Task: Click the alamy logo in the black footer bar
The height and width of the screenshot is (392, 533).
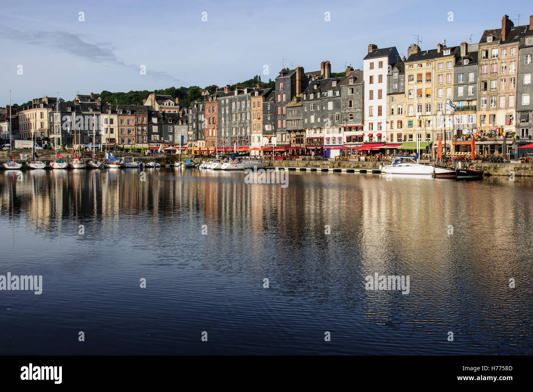Action: click(41, 374)
